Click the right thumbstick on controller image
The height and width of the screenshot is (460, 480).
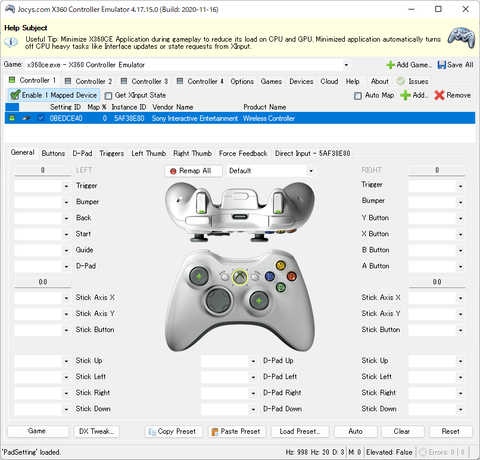click(259, 301)
